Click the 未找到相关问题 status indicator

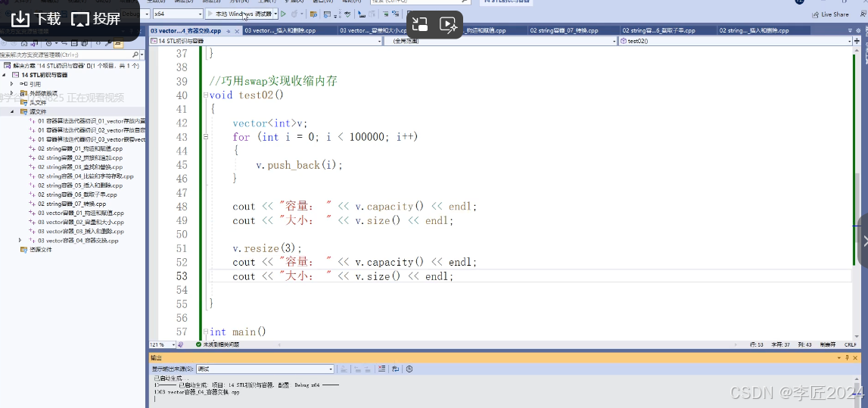[217, 344]
